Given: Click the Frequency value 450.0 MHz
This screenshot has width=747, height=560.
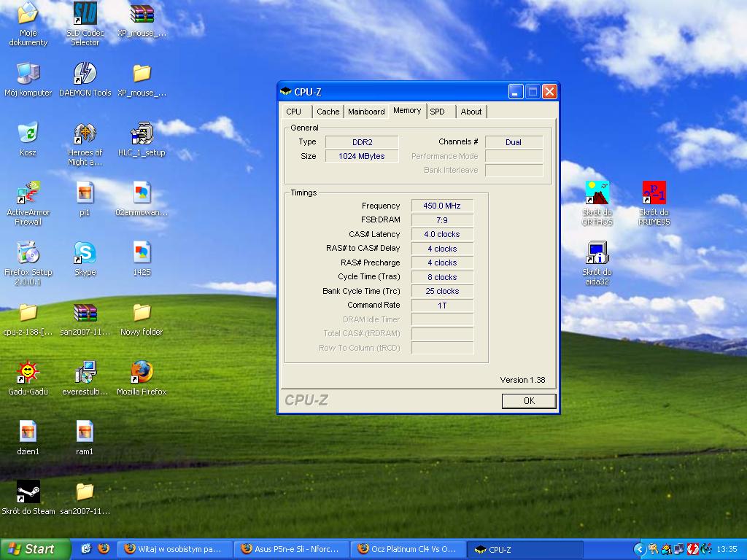Looking at the screenshot, I should pos(442,206).
